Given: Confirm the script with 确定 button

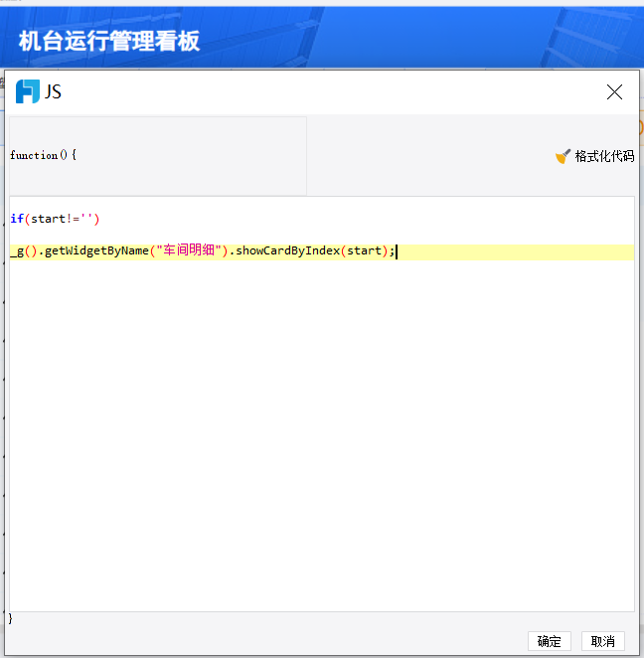Looking at the screenshot, I should pyautogui.click(x=550, y=641).
